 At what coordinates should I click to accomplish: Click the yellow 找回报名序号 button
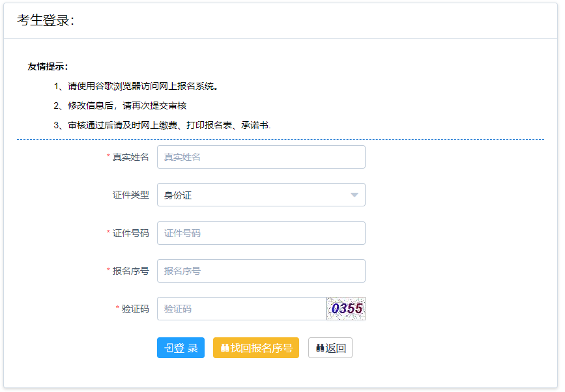pos(256,348)
